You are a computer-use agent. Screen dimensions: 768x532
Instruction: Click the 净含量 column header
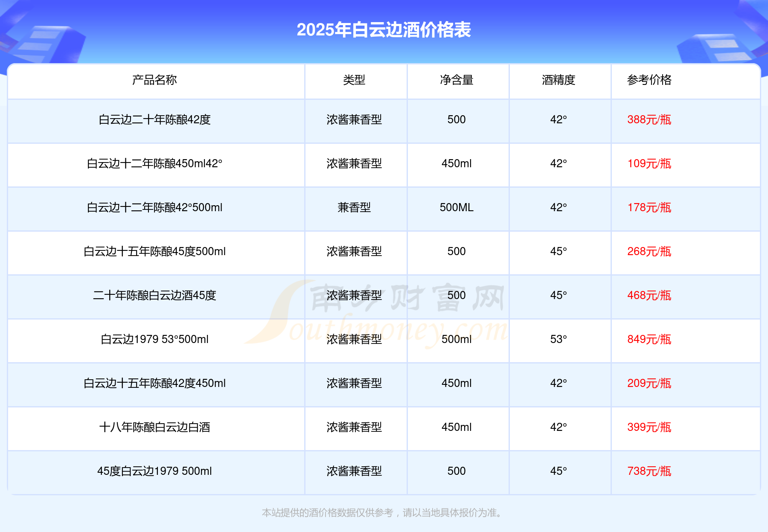pyautogui.click(x=457, y=80)
